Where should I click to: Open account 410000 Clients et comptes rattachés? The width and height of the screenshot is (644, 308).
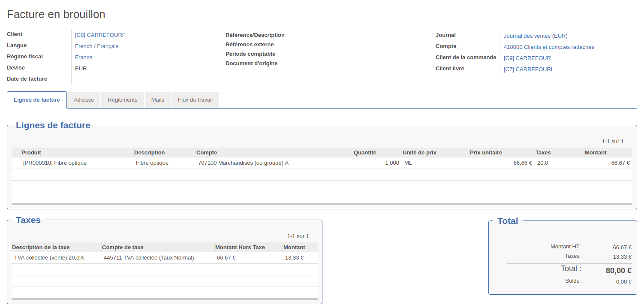[x=548, y=47]
